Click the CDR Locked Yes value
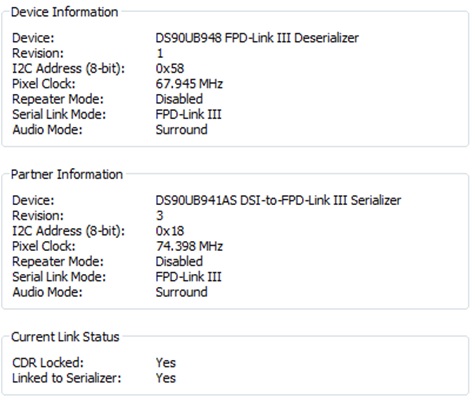The image size is (475, 400). tap(165, 363)
